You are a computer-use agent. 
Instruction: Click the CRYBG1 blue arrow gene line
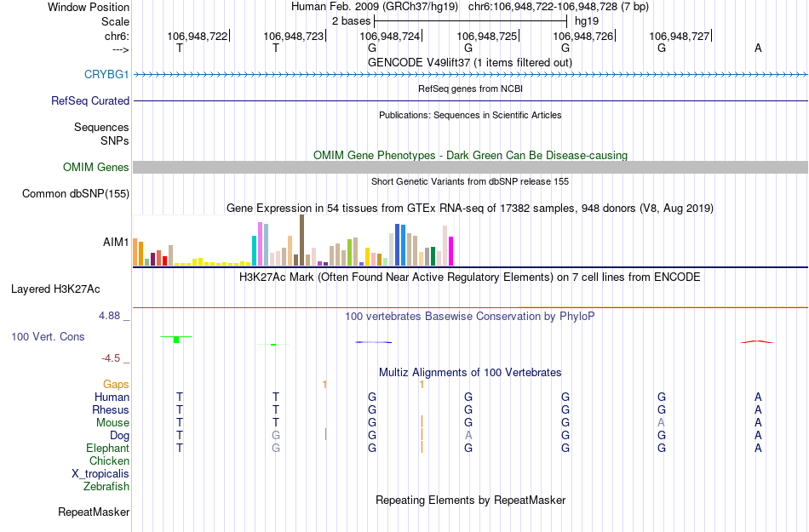[470, 75]
